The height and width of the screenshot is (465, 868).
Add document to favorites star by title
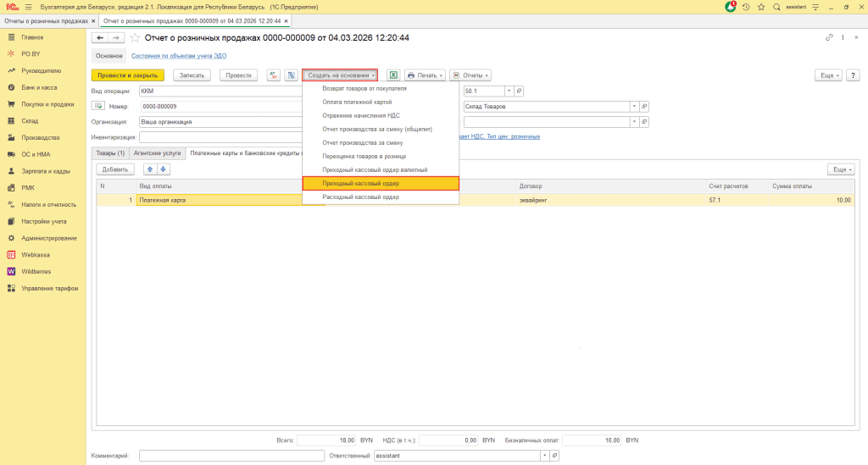(134, 38)
